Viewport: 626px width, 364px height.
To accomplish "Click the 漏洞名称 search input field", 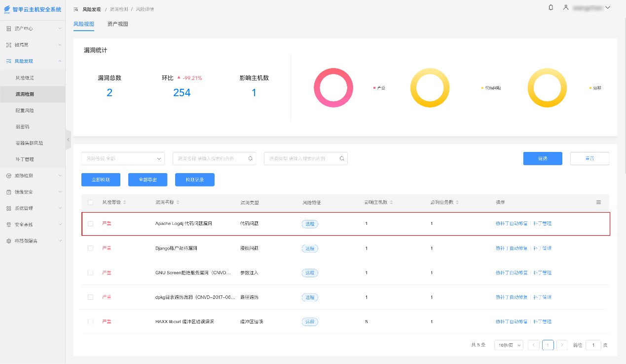I will [214, 158].
